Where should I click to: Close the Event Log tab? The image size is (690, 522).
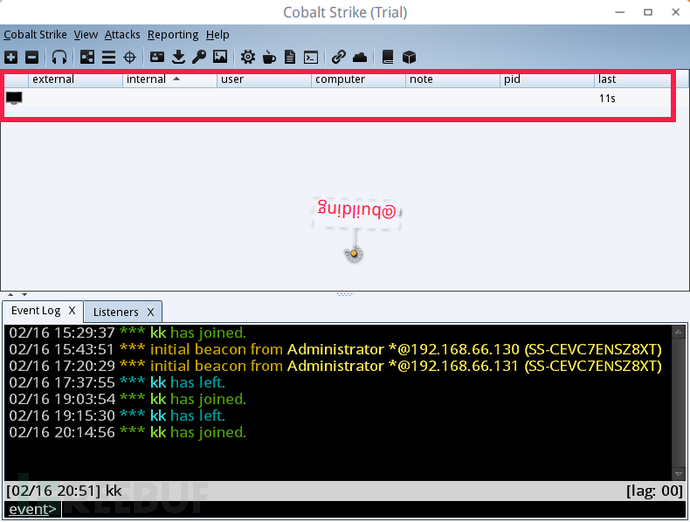[x=72, y=311]
